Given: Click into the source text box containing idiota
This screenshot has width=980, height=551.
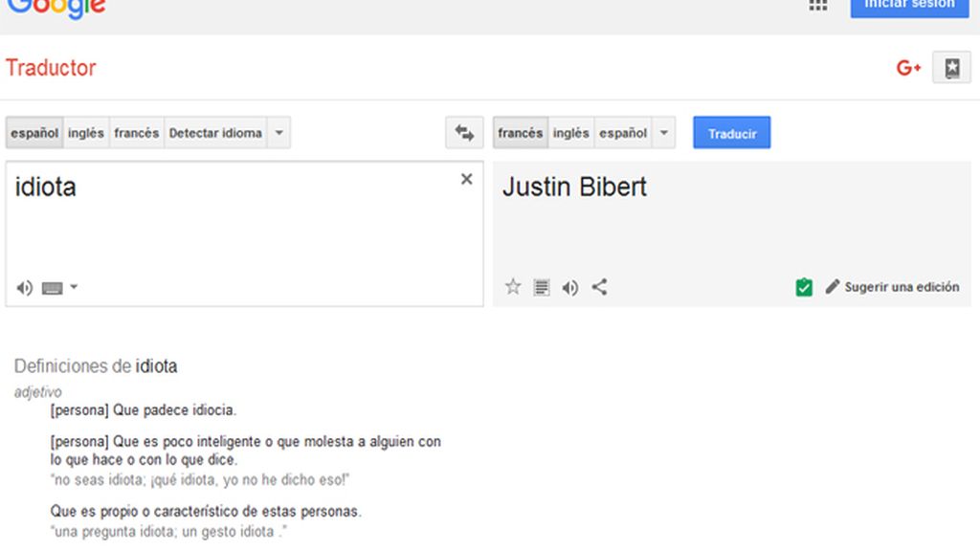Looking at the screenshot, I should click(244, 233).
